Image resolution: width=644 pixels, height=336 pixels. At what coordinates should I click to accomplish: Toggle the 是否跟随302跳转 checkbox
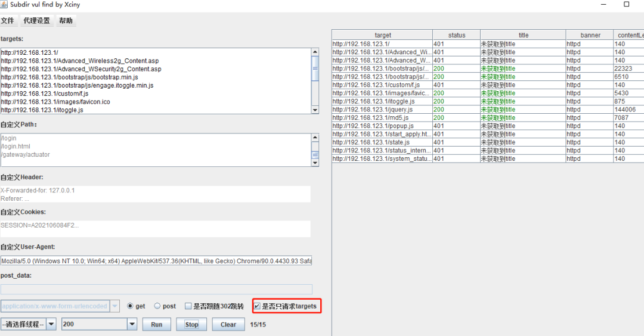(188, 306)
